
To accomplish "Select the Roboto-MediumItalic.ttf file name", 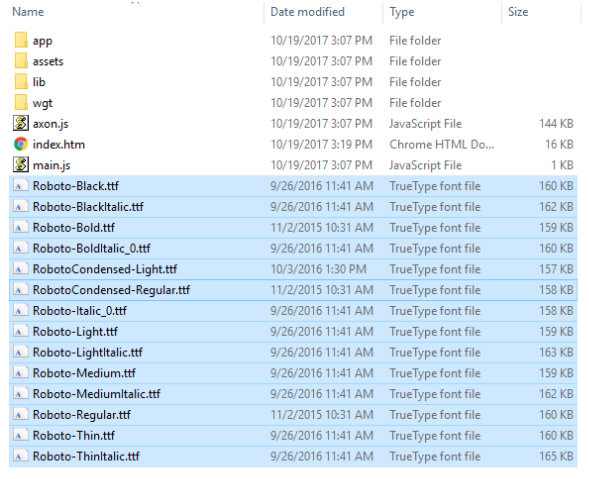I will [x=97, y=394].
